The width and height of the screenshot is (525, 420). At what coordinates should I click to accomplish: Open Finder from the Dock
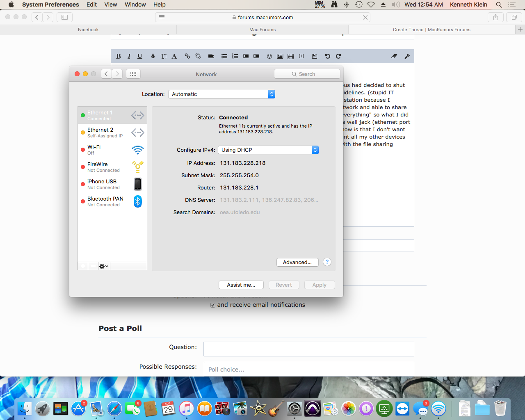tap(25, 409)
